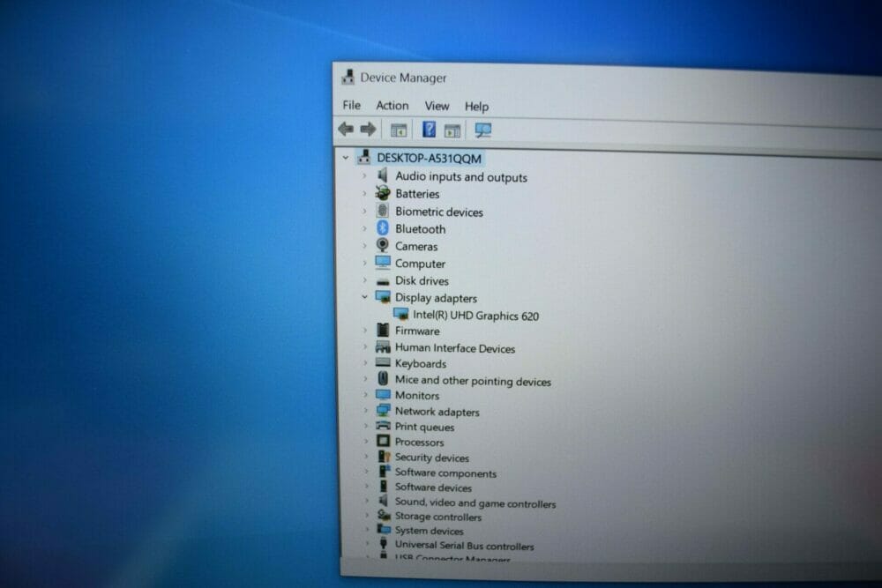Click the action pane toolbar icon
This screenshot has height=588, width=882.
(452, 131)
